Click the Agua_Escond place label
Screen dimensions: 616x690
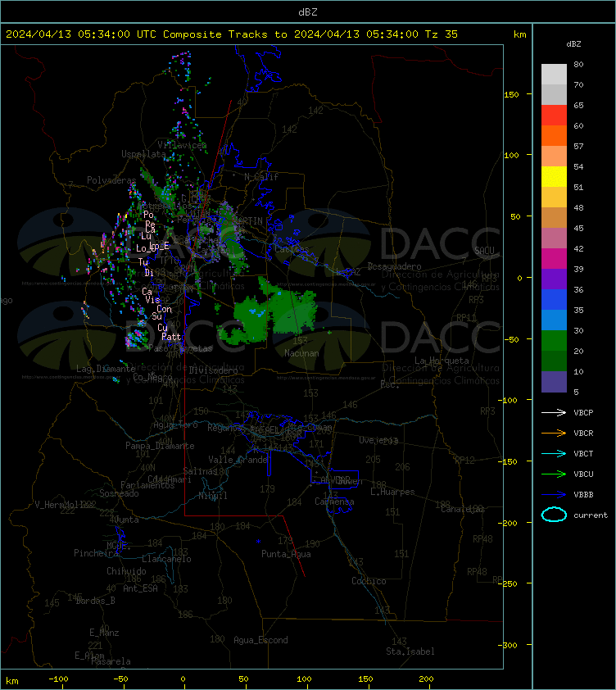260,640
